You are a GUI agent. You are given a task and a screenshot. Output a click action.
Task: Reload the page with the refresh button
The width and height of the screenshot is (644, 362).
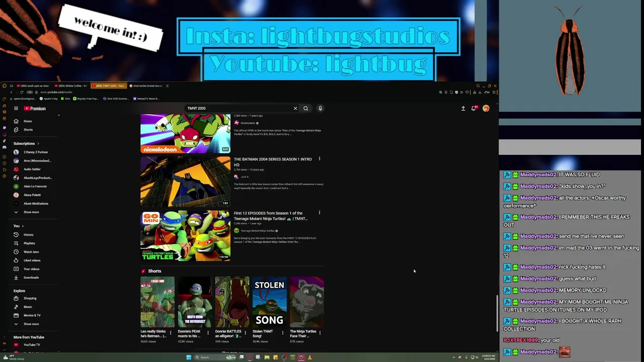pos(22,92)
